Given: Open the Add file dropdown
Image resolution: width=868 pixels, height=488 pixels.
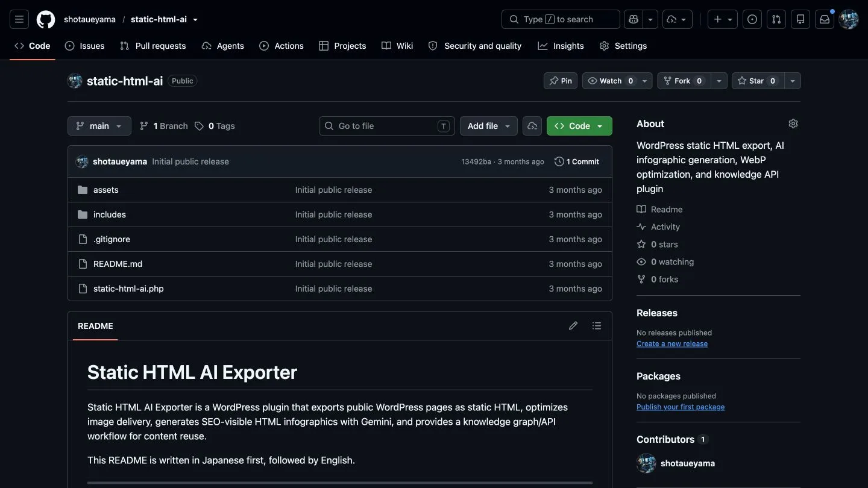Looking at the screenshot, I should coord(489,126).
